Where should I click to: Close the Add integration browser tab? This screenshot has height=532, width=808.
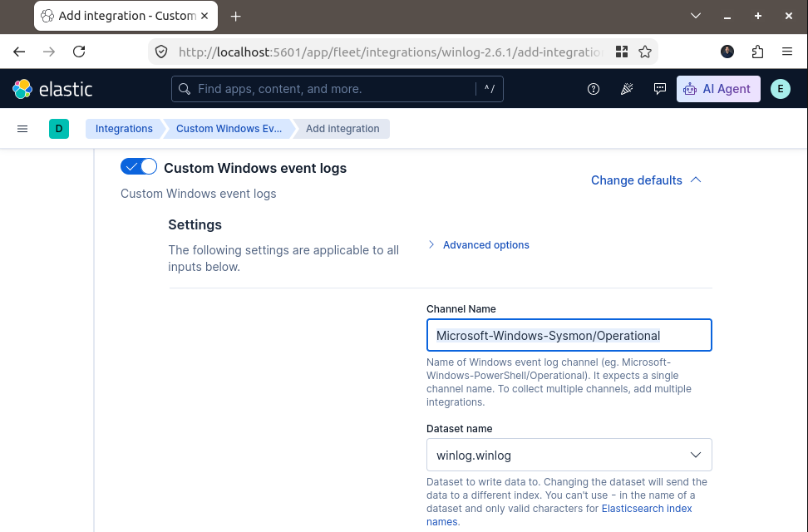(x=204, y=16)
